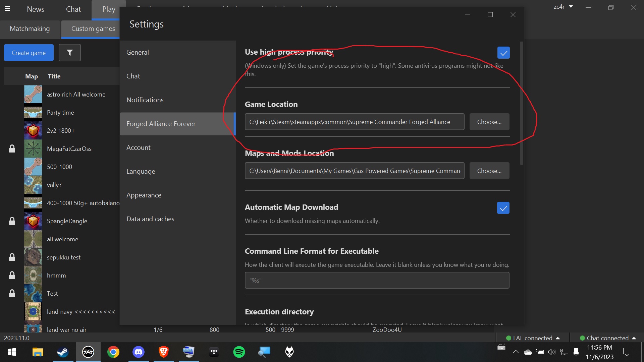644x362 pixels.
Task: Open Brave browser from the taskbar
Action: click(x=164, y=352)
